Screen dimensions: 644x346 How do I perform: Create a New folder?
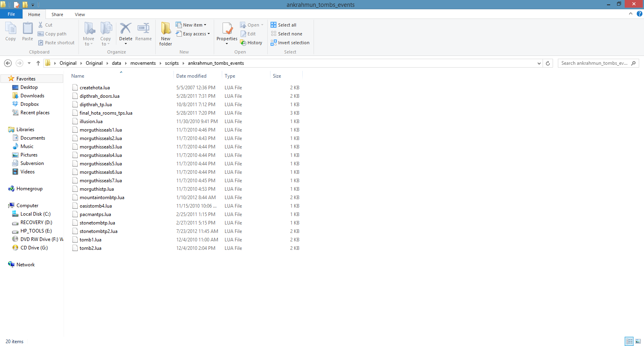click(165, 34)
